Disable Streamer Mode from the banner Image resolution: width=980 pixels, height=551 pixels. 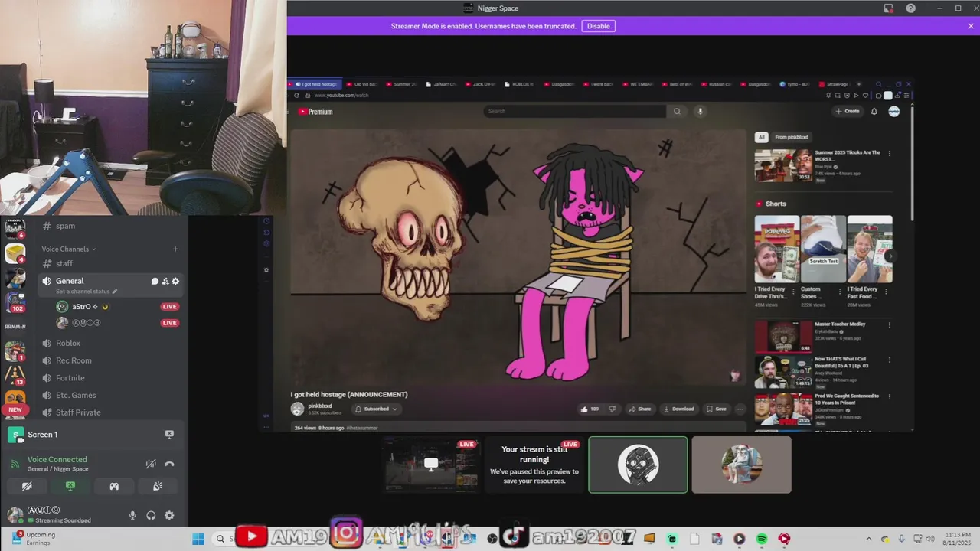598,26
